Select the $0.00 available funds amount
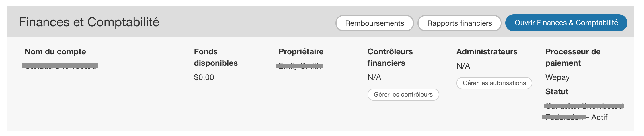Viewport: 644px width, 136px height. (204, 77)
